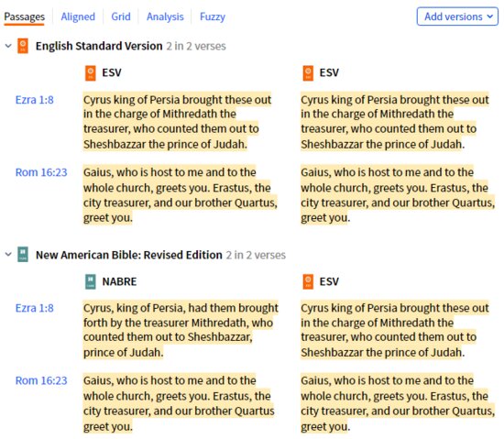Image resolution: width=504 pixels, height=439 pixels.
Task: Collapse the English Standard Version section
Action: (x=8, y=46)
